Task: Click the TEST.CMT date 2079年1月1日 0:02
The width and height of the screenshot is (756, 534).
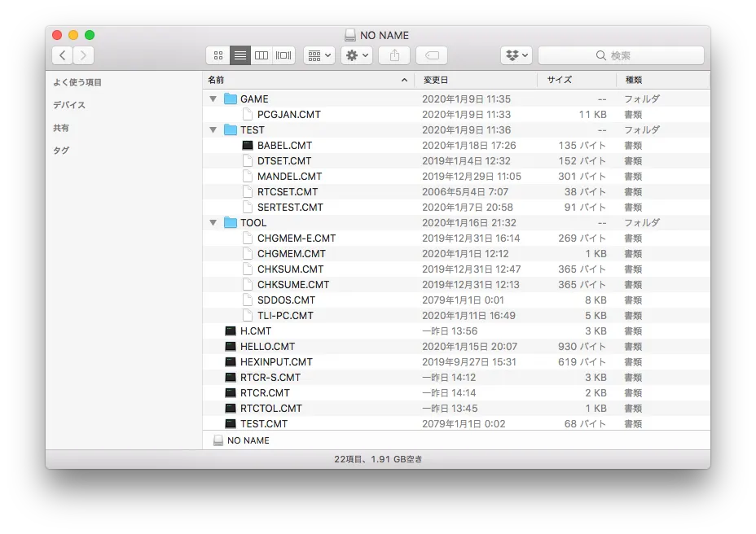Action: coord(464,423)
